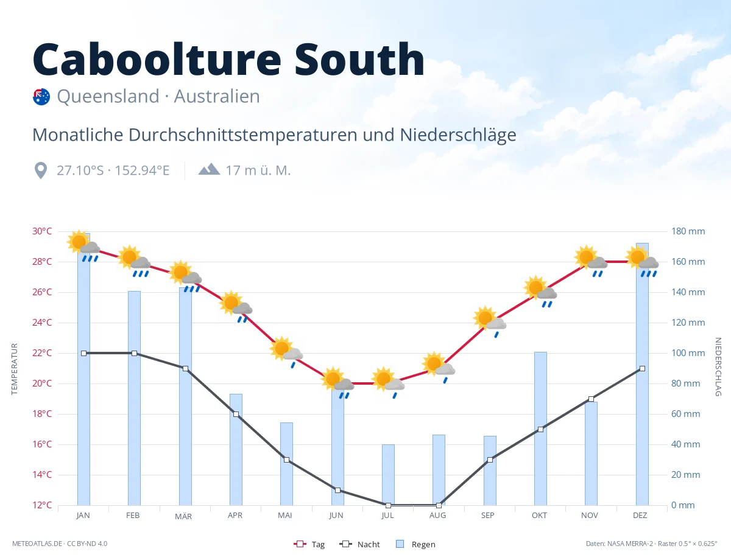Click the May rain bar

click(286, 464)
